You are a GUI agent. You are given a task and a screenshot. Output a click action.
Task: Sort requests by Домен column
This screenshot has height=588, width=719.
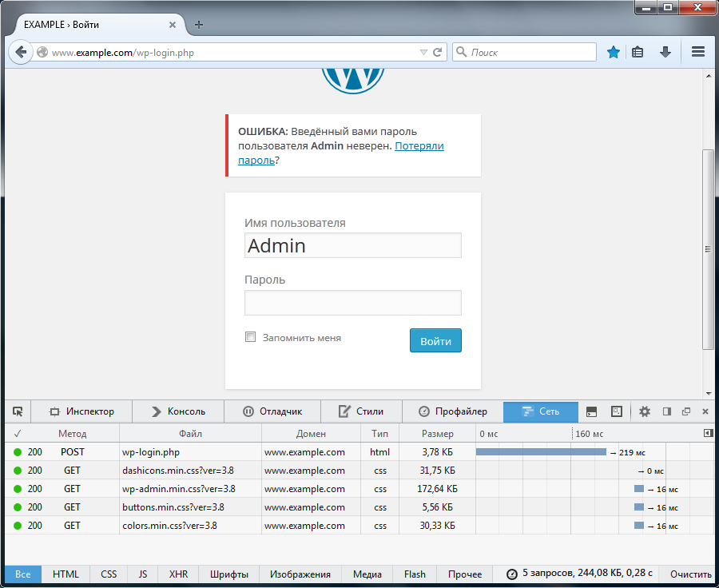(x=311, y=434)
